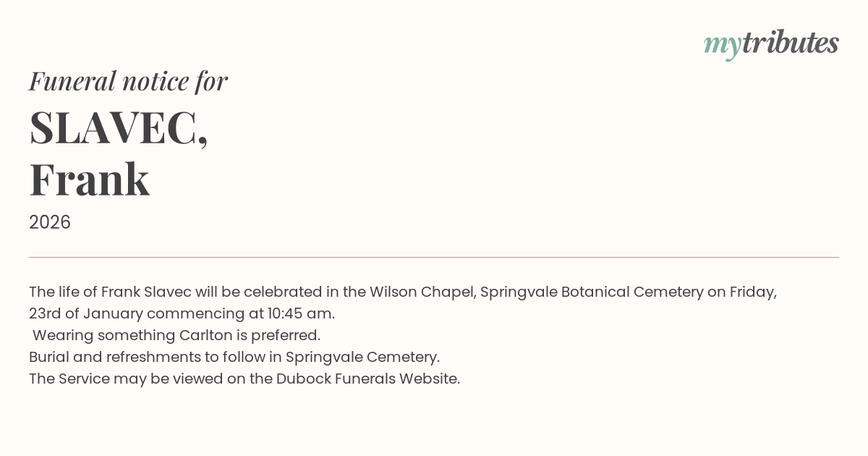Click the mytributes logo
The image size is (868, 456).
click(771, 43)
